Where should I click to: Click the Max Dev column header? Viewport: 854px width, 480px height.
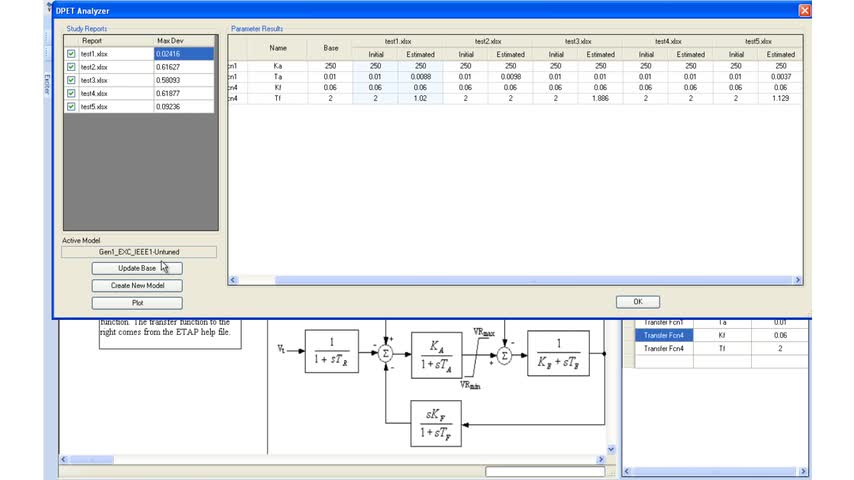(184, 41)
